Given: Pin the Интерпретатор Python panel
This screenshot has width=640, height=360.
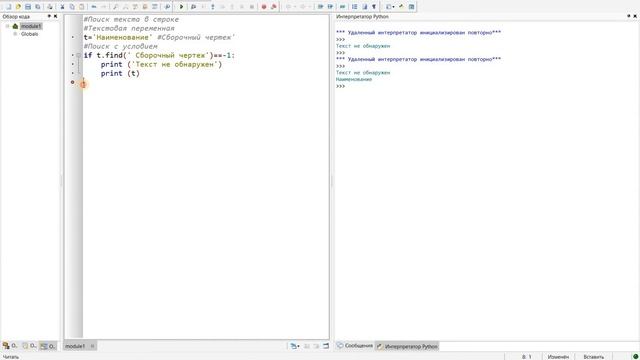Looking at the screenshot, I should (629, 16).
